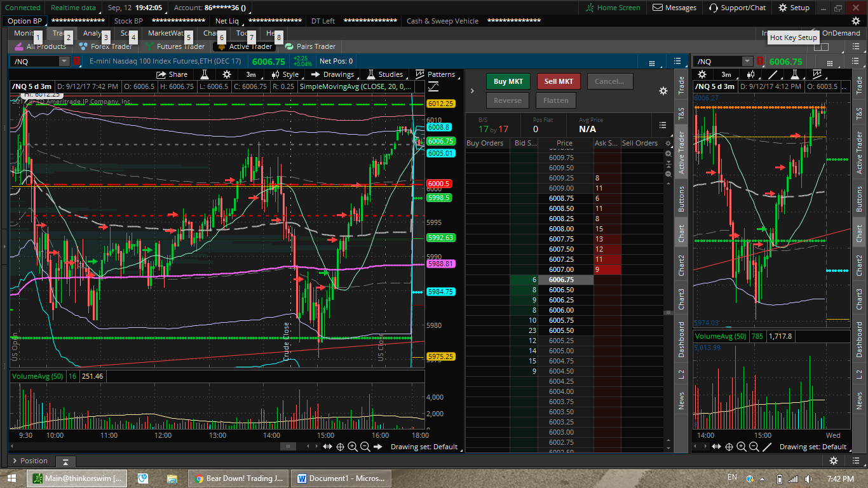Screen dimensions: 868x488
Task: Click the magnifier plus icon beside the price ladder
Action: 668,154
